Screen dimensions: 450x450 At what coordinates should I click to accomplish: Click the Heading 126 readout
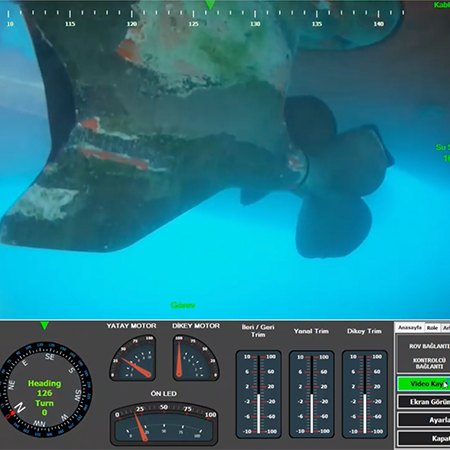coord(45,388)
